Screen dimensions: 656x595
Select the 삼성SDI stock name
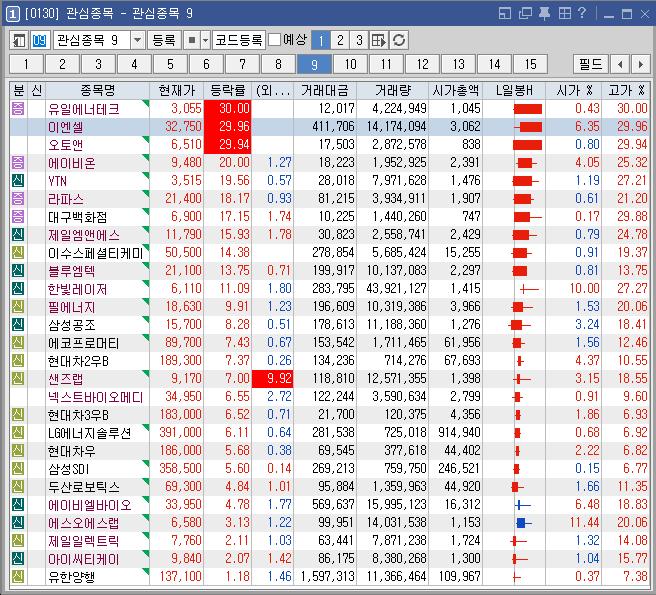pos(69,469)
